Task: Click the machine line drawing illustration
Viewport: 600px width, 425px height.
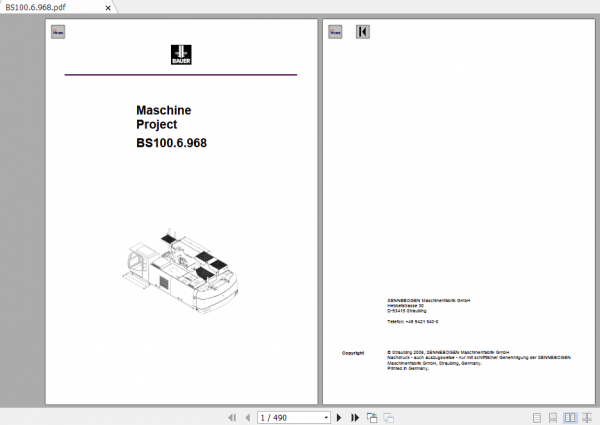Action: (x=180, y=271)
